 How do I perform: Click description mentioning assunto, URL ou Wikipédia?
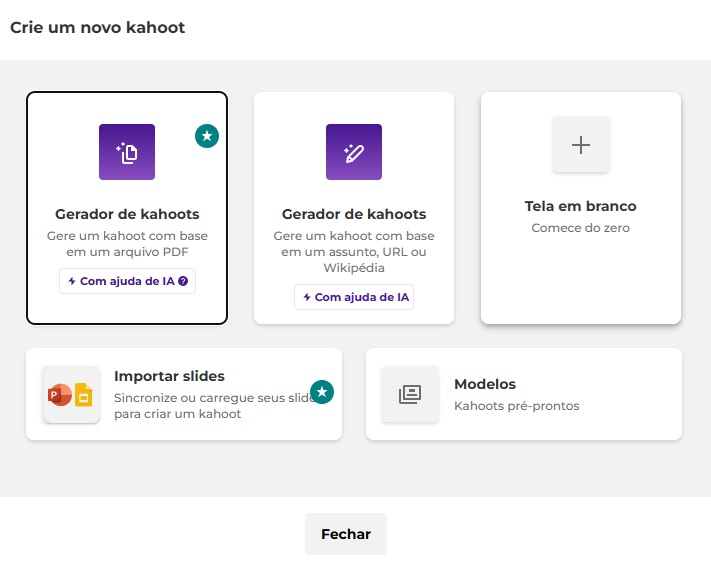tap(354, 252)
